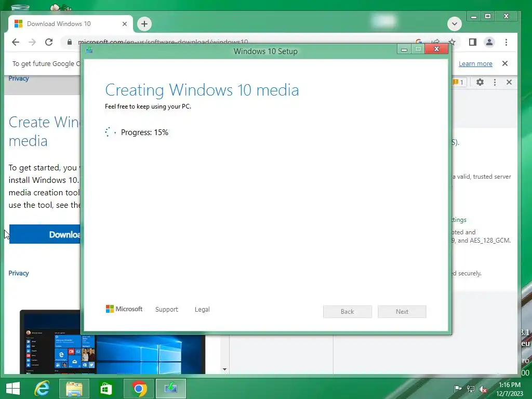Open Chrome three-dot menu
Viewport: 532px width, 399px height.
coord(506,42)
